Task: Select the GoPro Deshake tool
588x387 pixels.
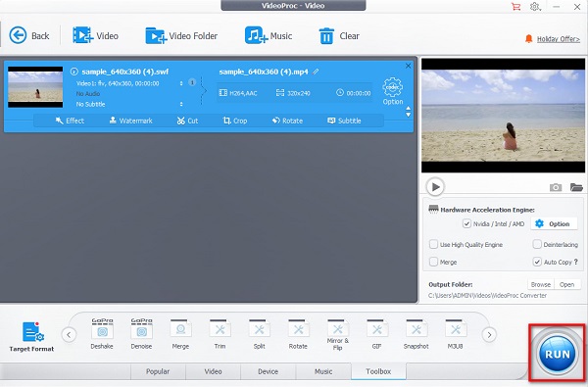Action: [x=102, y=334]
